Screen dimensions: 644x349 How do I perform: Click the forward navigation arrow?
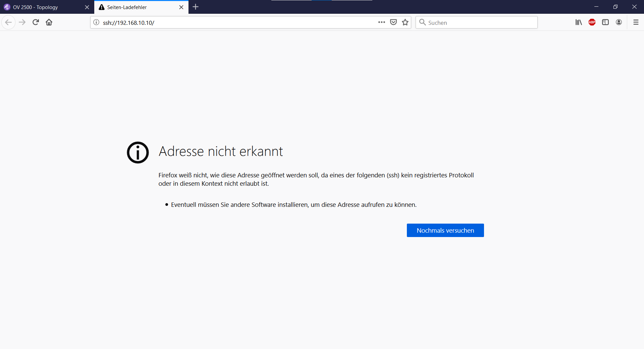click(x=22, y=22)
